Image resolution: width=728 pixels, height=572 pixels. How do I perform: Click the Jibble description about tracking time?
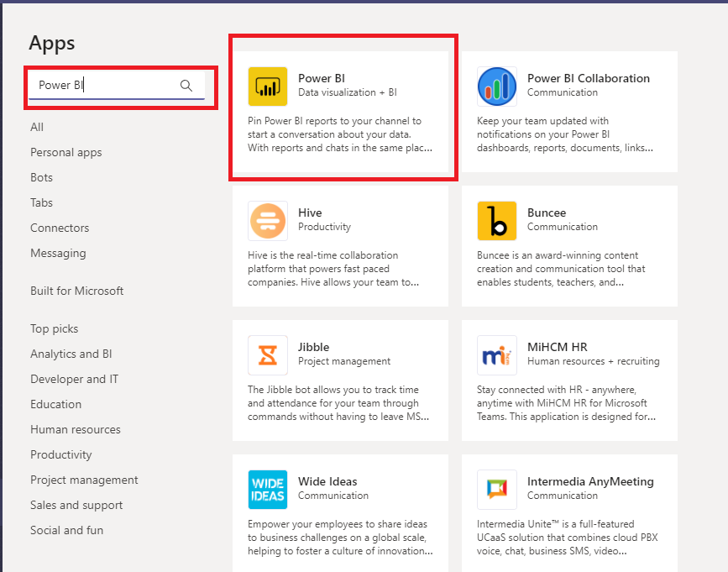(x=338, y=403)
